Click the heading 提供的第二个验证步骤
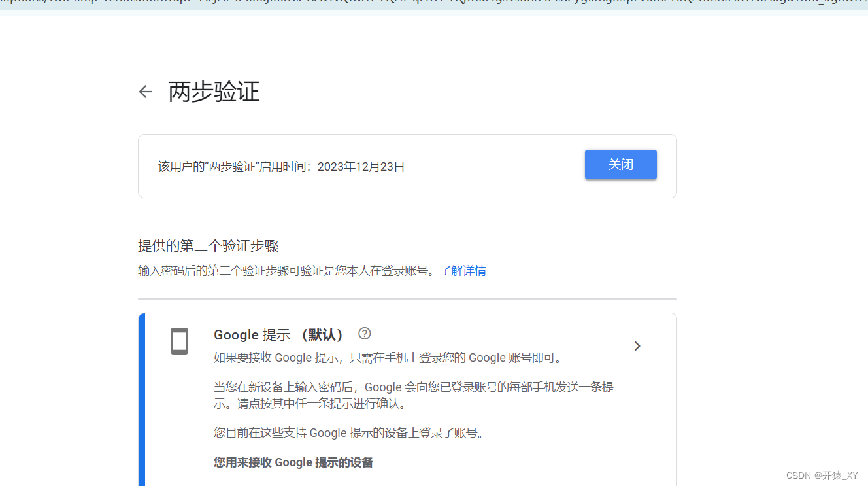This screenshot has height=486, width=868. 209,246
